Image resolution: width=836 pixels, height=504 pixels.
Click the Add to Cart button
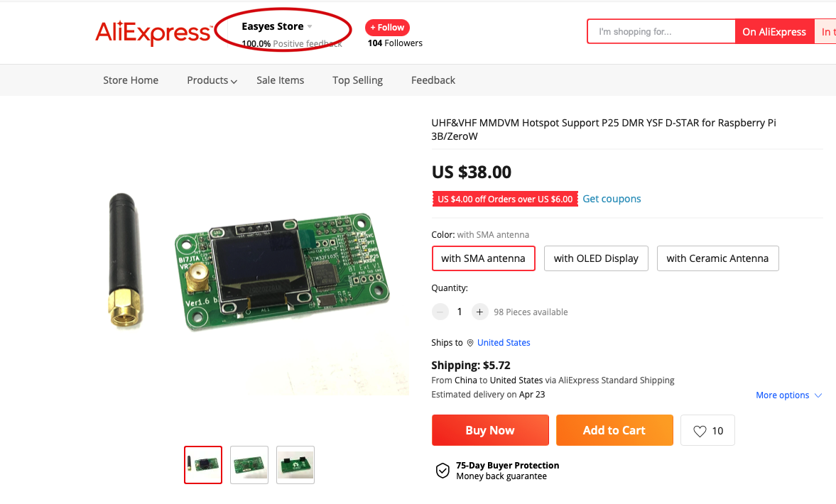tap(614, 430)
